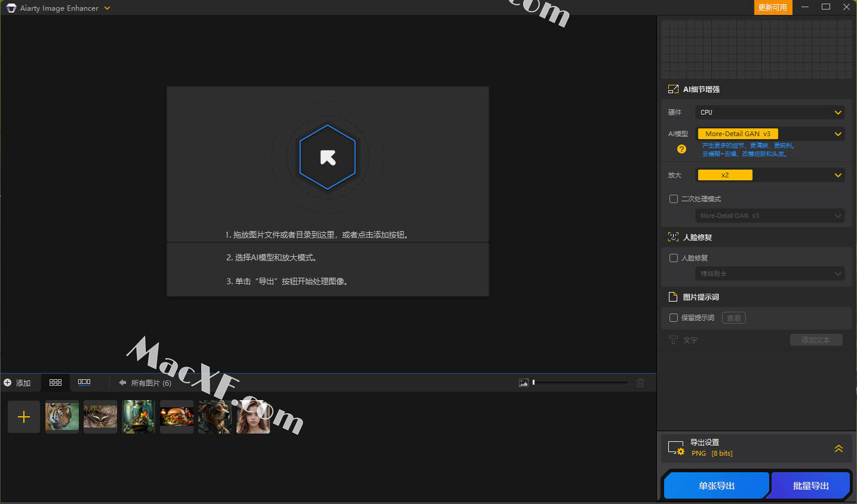Click the back arrow beside 所有图片
This screenshot has height=504, width=857.
pos(122,383)
